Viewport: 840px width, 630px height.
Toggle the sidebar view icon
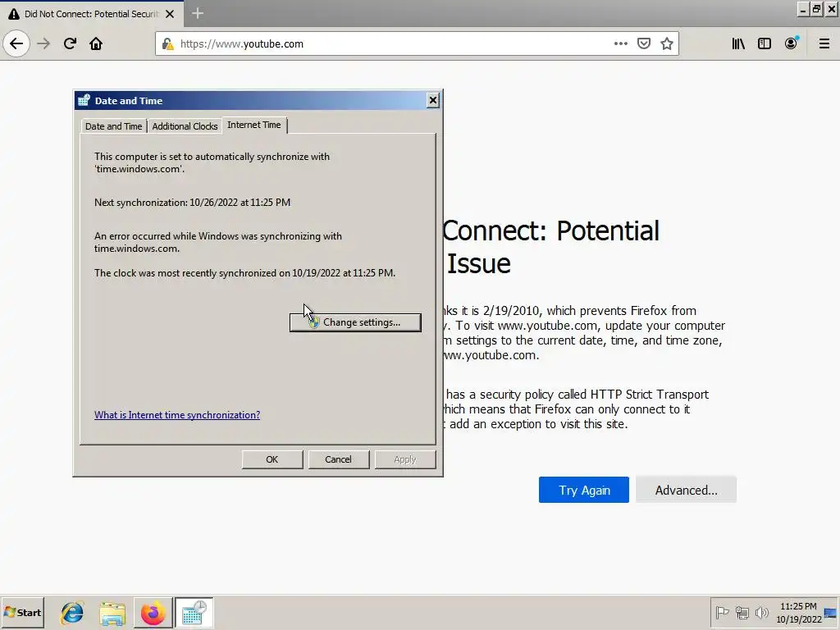tap(765, 43)
